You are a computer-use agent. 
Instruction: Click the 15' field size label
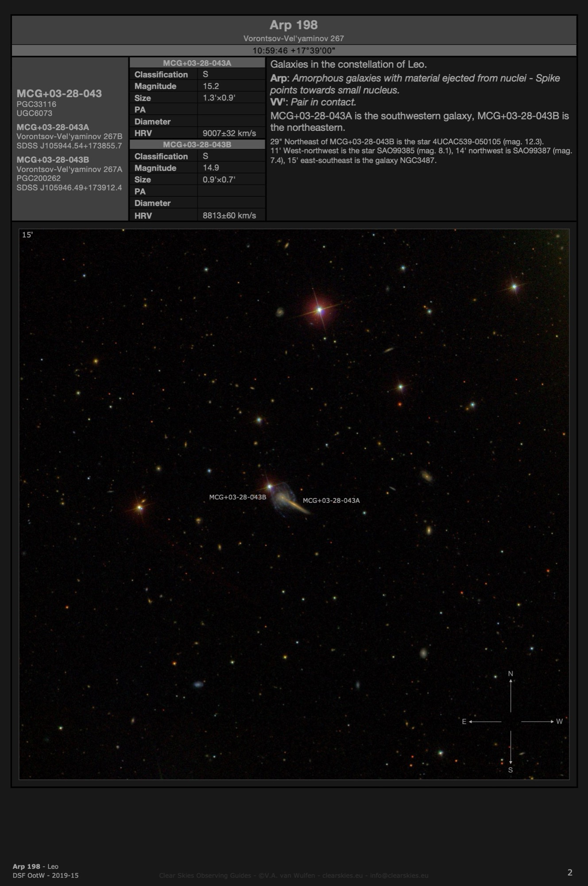click(27, 235)
